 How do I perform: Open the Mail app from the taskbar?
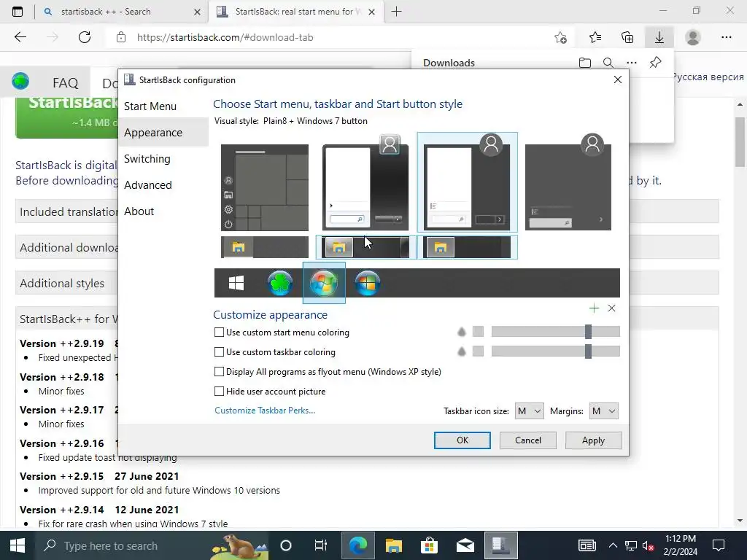tap(465, 545)
